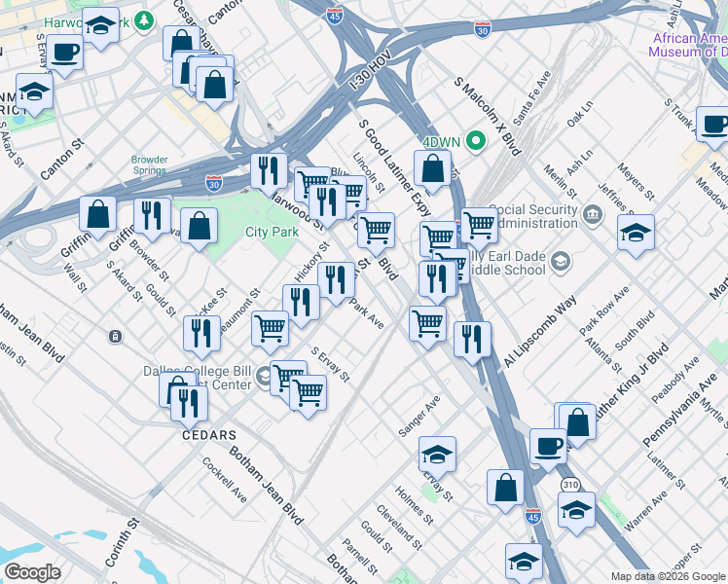Open the coffee cup marker near S Ervay St
The width and height of the screenshot is (728, 584).
[65, 55]
